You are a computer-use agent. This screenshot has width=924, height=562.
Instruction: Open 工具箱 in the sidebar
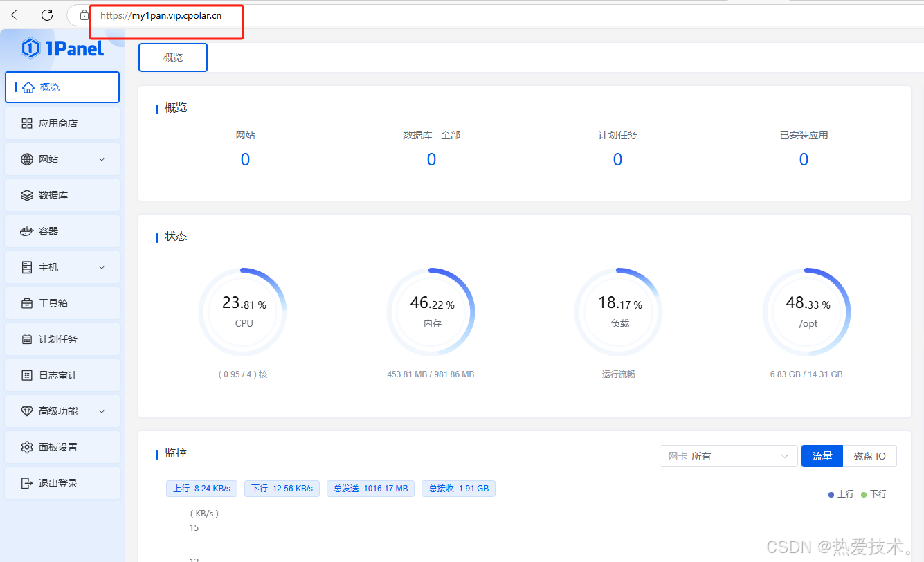(62, 303)
